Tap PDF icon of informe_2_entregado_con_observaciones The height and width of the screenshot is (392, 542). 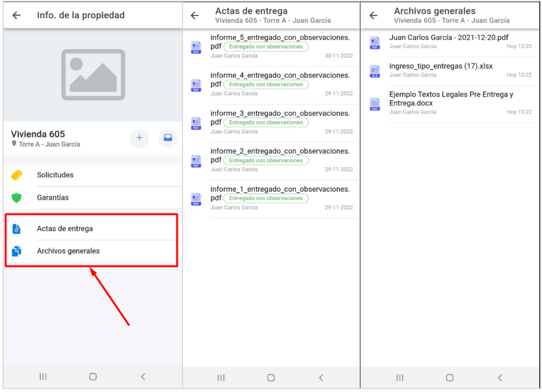click(196, 161)
